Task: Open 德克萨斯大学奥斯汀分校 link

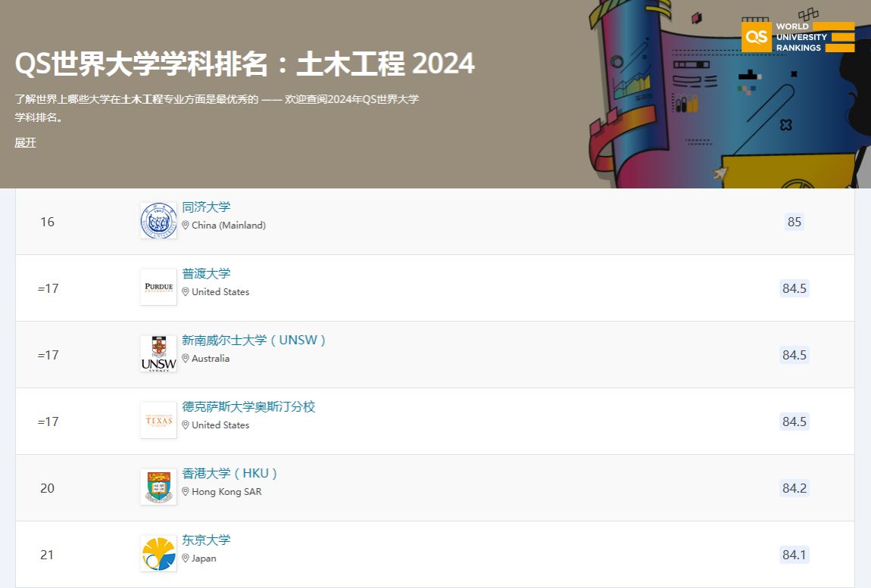Action: tap(249, 407)
